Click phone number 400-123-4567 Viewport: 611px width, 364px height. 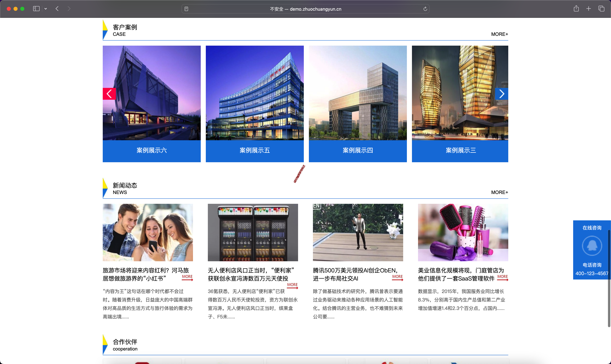pyautogui.click(x=592, y=273)
